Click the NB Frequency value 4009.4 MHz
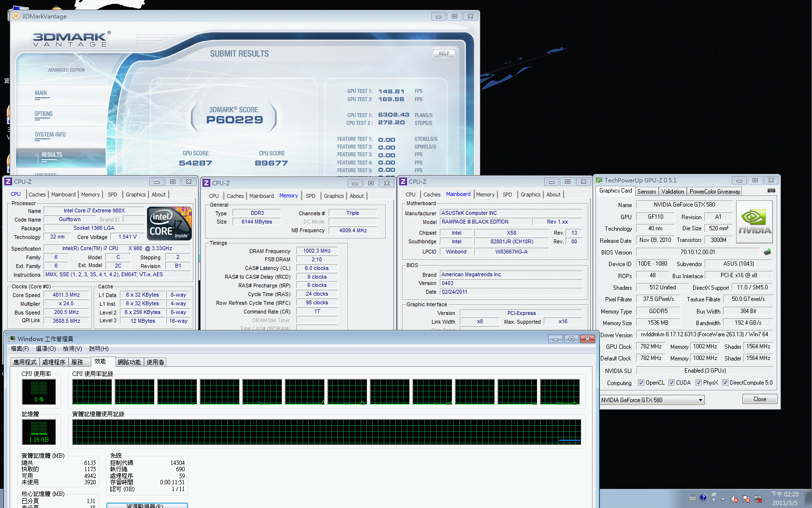 click(x=353, y=230)
